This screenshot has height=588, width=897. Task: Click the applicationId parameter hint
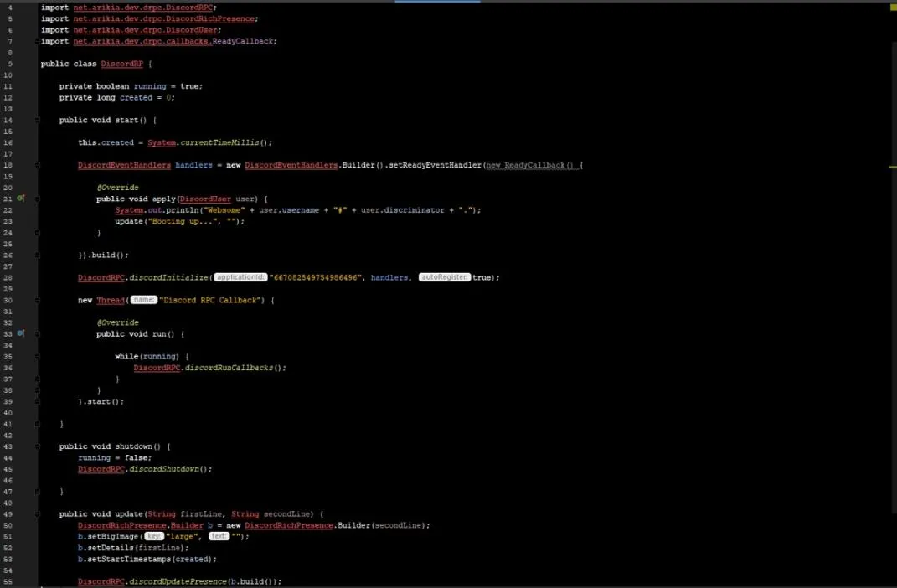240,277
